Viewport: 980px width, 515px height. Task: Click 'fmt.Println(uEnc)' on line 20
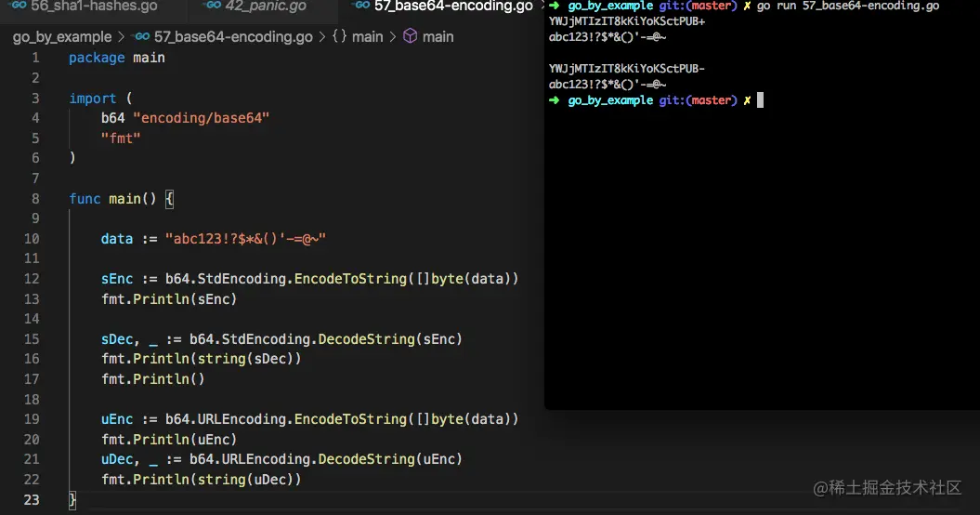(x=169, y=440)
